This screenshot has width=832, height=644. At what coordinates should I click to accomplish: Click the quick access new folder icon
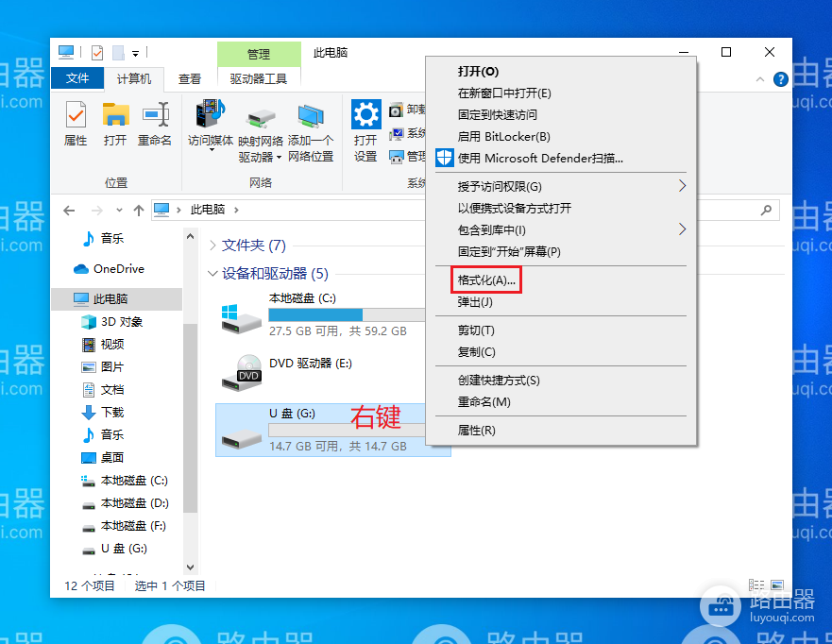[x=118, y=53]
